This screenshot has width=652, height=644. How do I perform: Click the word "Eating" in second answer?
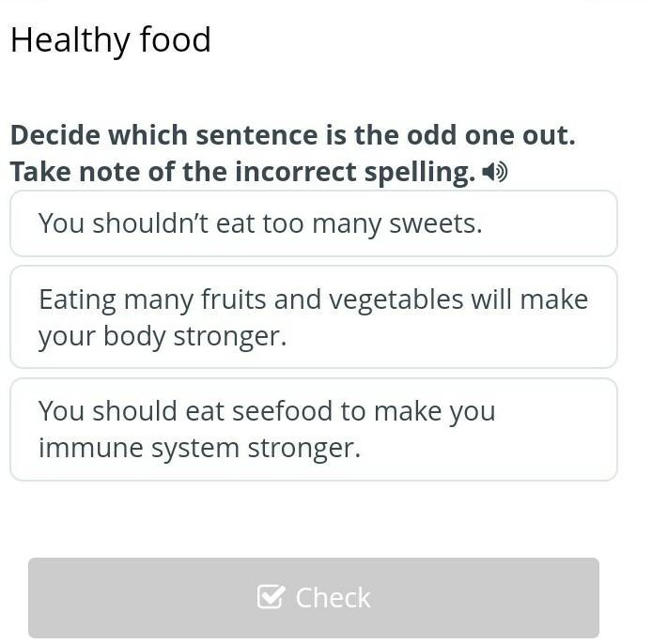tap(77, 299)
